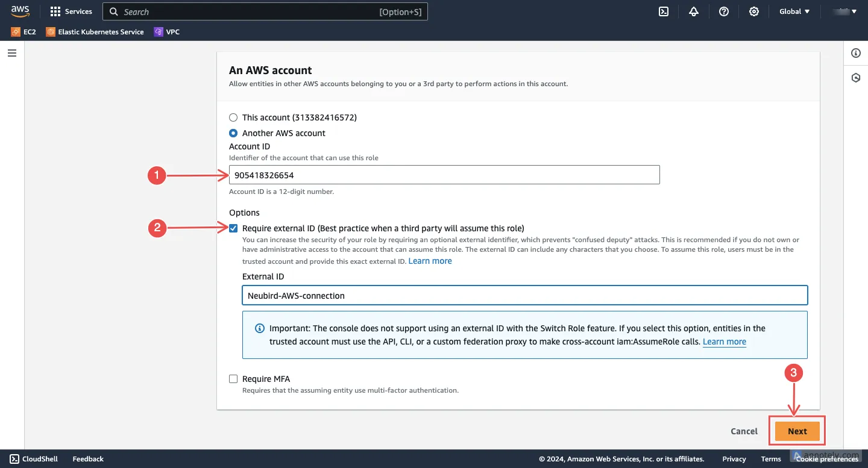The width and height of the screenshot is (868, 468).
Task: Open settings gear icon
Action: coord(754,11)
